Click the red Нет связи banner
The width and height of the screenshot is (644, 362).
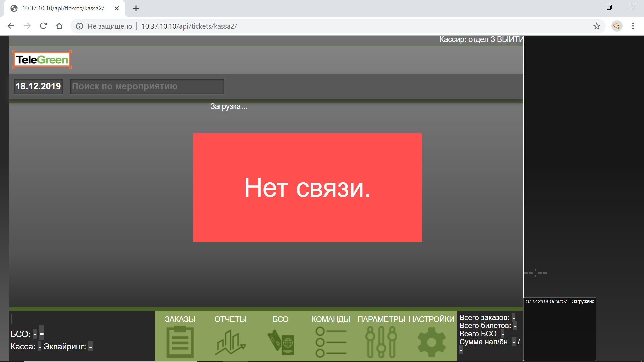[307, 188]
